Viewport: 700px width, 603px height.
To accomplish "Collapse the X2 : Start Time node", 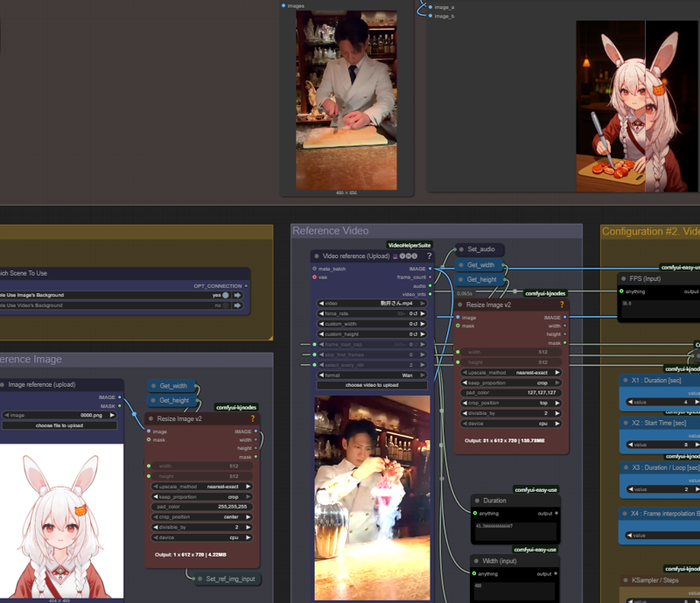I will [x=626, y=423].
